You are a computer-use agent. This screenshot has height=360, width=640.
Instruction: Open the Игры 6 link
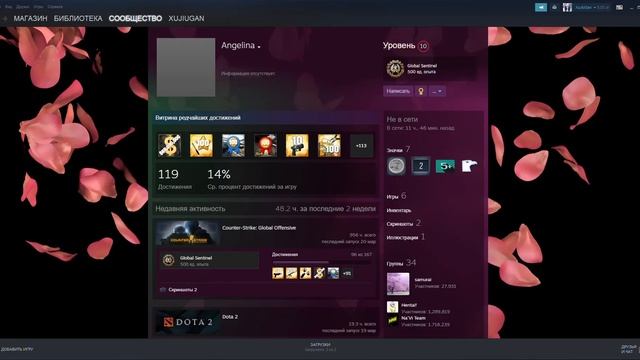tap(396, 196)
